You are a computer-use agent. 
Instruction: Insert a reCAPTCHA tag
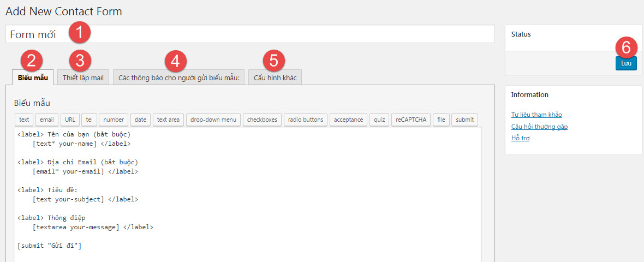click(410, 120)
